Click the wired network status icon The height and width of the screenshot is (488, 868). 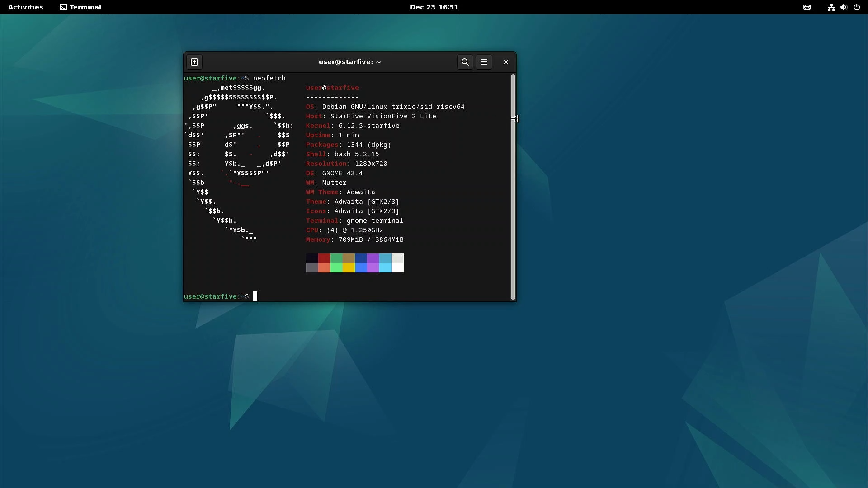(x=831, y=7)
